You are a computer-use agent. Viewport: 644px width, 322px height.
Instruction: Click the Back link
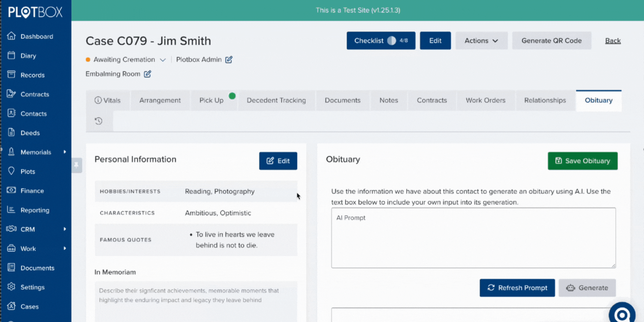612,41
